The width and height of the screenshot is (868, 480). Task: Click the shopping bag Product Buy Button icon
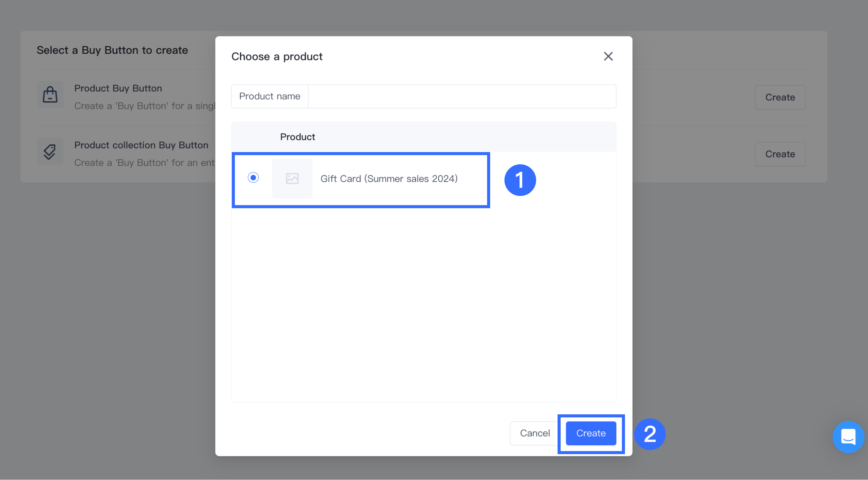(x=50, y=95)
